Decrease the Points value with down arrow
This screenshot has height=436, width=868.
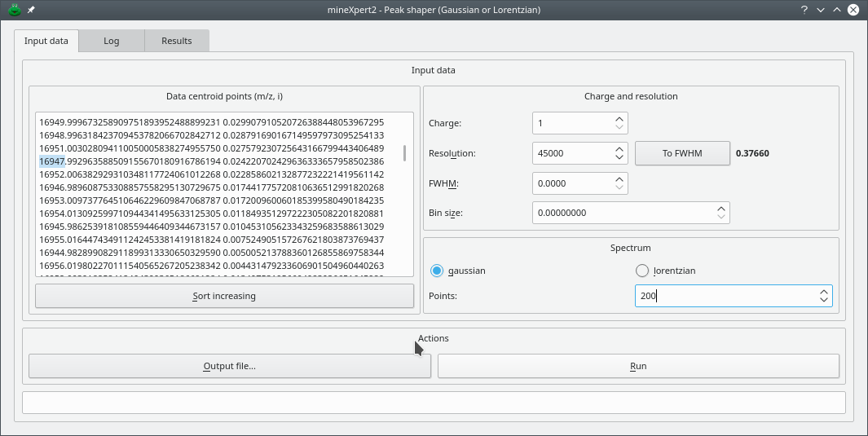point(824,301)
